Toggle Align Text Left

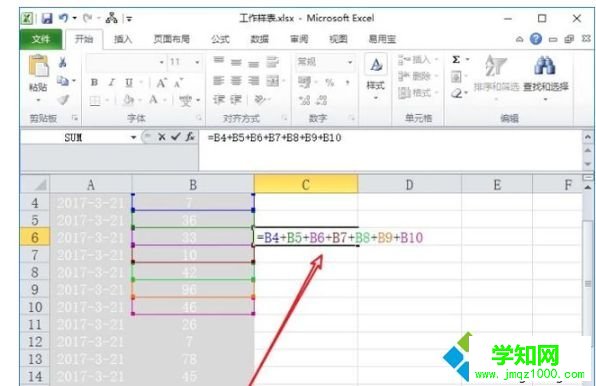(x=218, y=81)
